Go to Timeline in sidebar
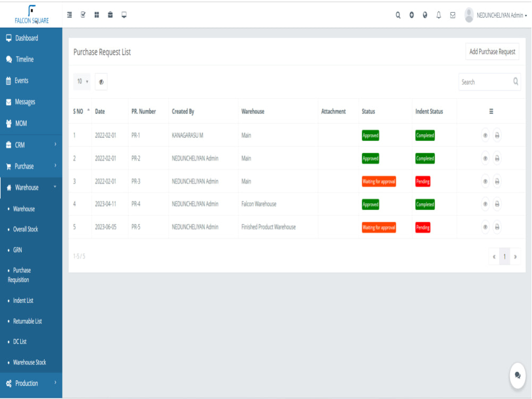The width and height of the screenshot is (532, 399). pos(31,60)
